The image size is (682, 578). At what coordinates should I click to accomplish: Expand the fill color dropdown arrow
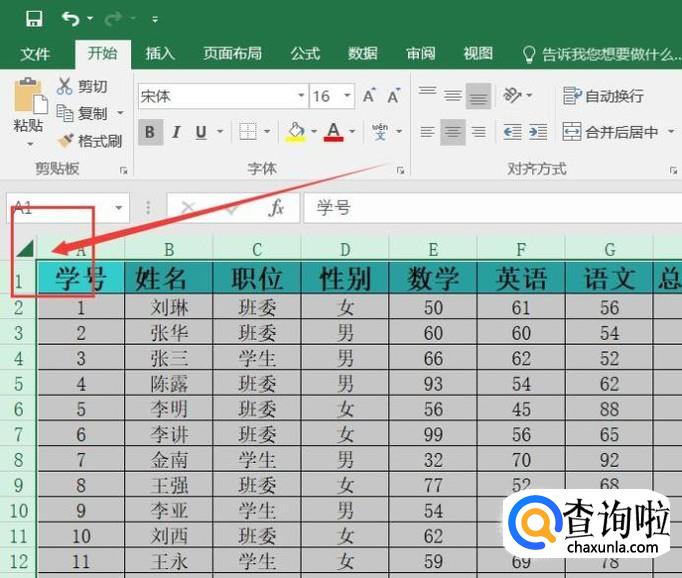(x=314, y=131)
